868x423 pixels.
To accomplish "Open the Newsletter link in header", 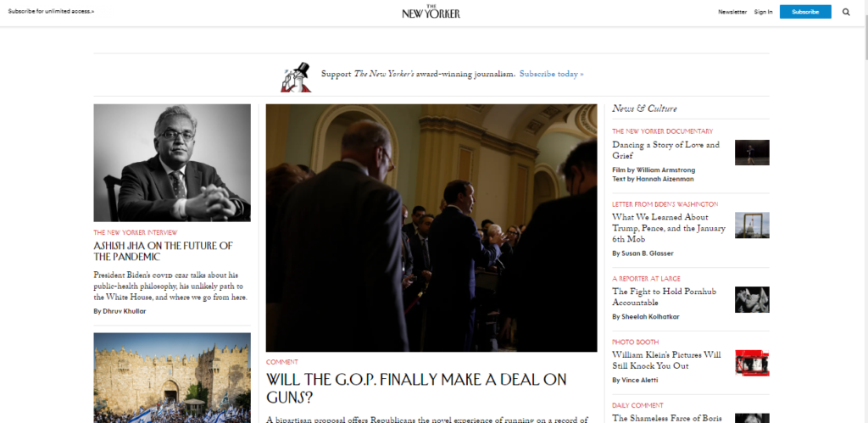I will (732, 12).
